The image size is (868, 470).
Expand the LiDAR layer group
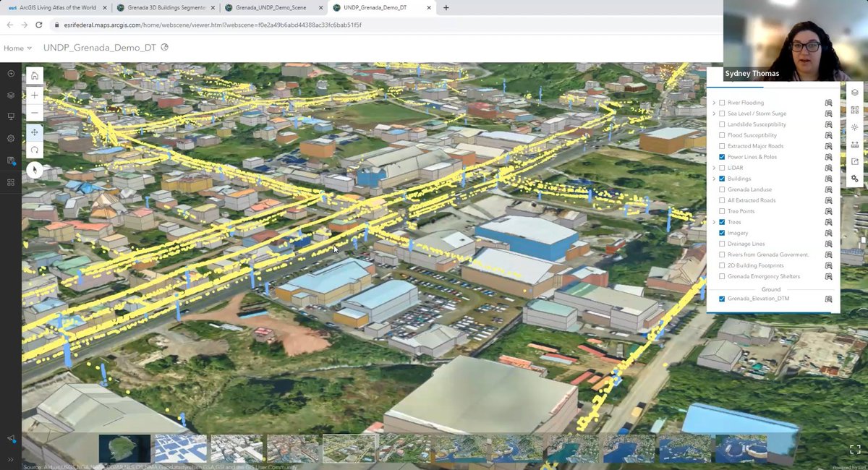coord(714,168)
